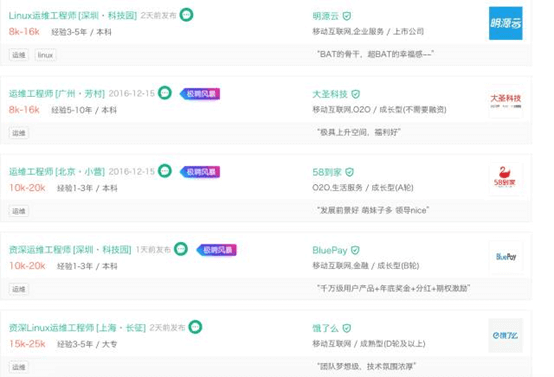The height and width of the screenshot is (377, 554).
Task: Open chat icon for 资深运维工程师 listing
Action: (x=181, y=249)
